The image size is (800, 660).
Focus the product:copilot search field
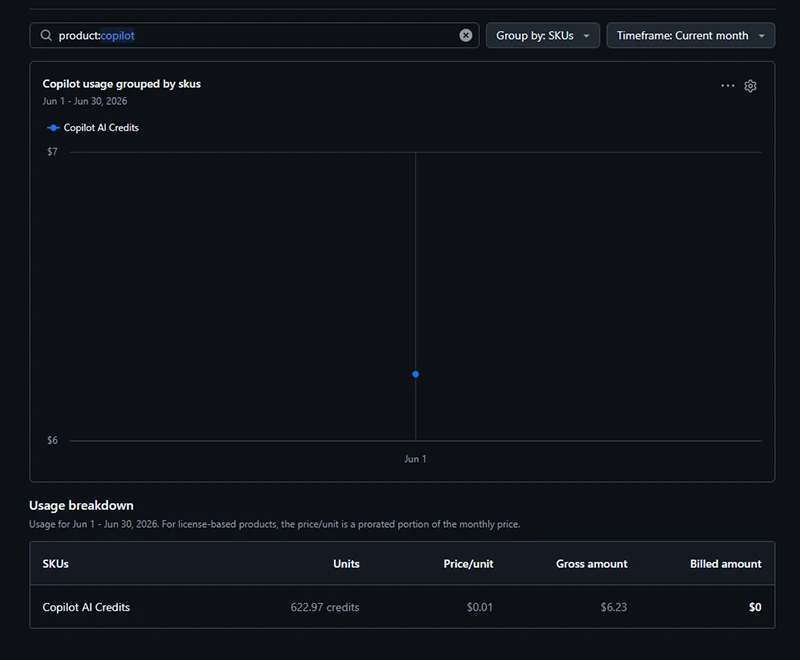(254, 35)
